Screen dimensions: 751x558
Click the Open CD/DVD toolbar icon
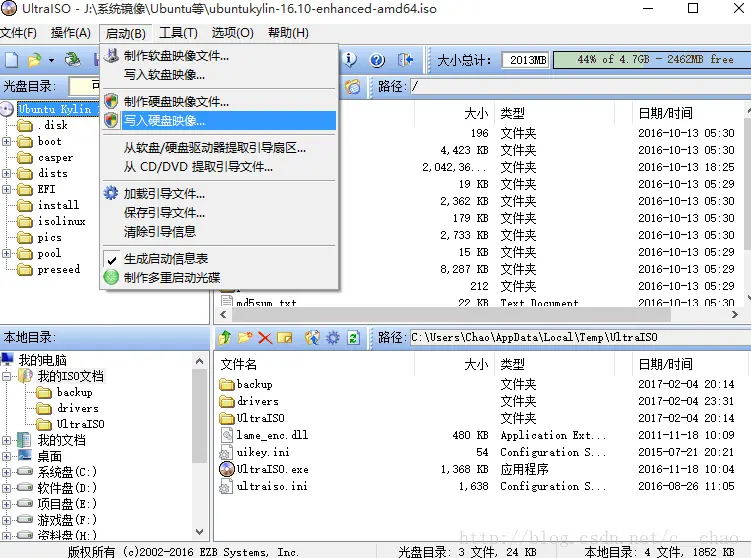(73, 59)
